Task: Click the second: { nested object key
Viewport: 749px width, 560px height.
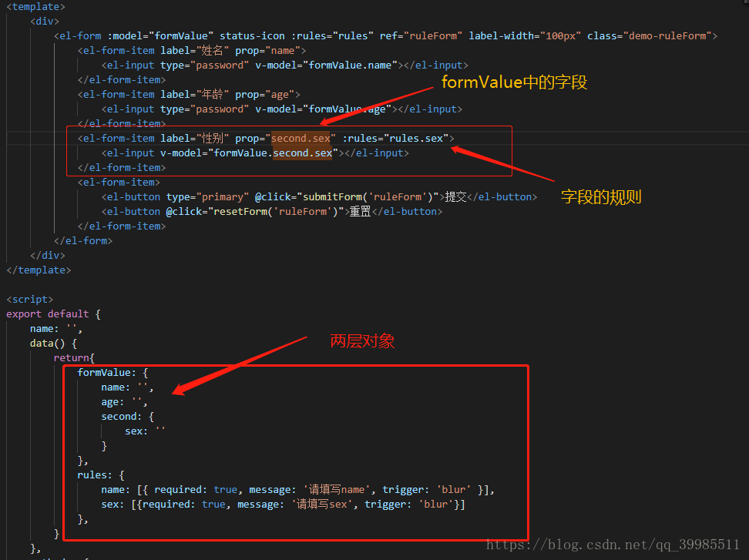Action: [128, 417]
